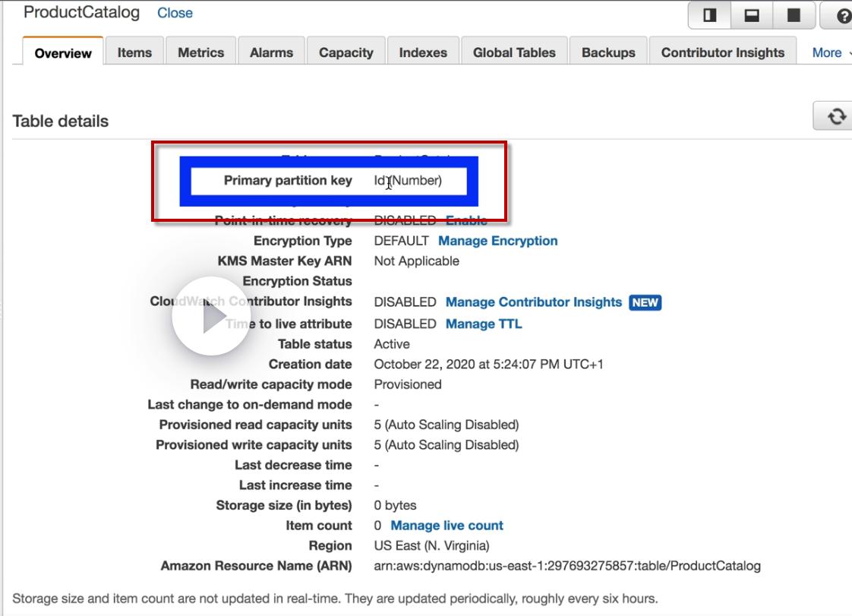Click the NEW badge beside Contributor Insights
This screenshot has width=852, height=616.
645,302
